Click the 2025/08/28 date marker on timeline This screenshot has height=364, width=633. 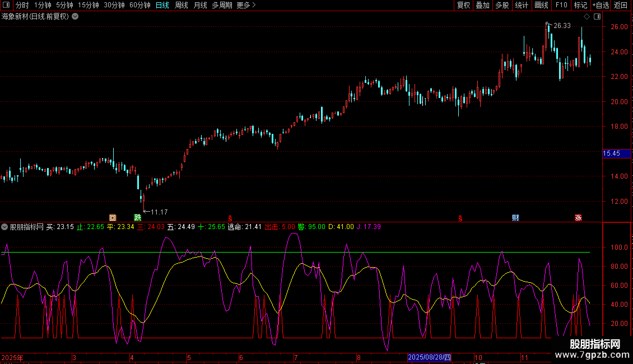coord(429,357)
